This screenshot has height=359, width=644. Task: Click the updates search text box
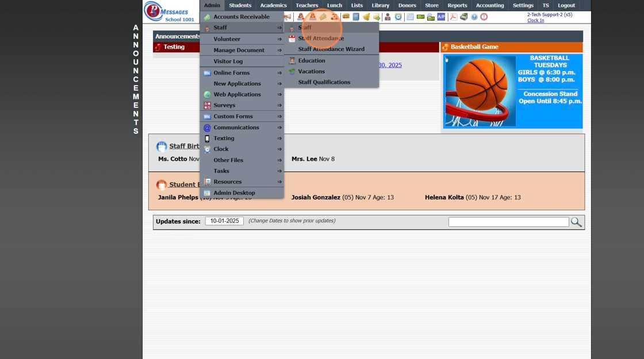(x=508, y=222)
